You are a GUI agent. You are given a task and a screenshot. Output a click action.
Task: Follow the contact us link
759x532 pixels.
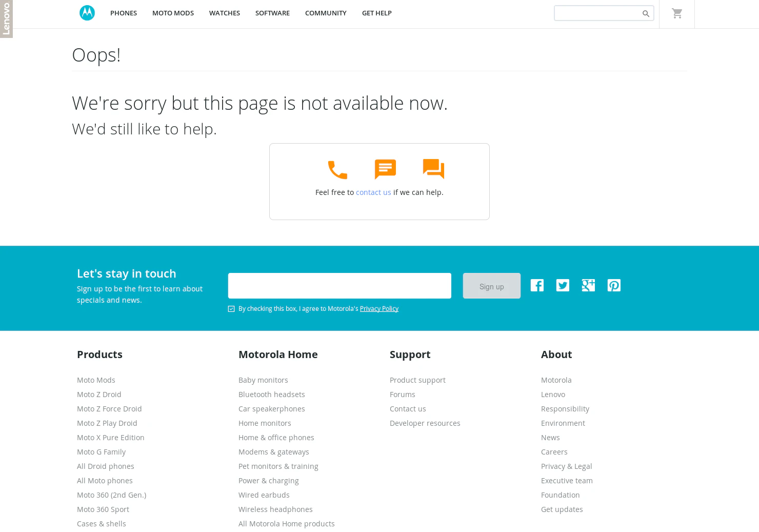[373, 192]
